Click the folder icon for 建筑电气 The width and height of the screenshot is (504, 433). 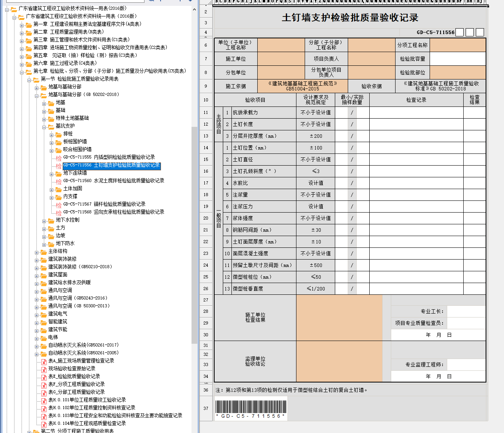(x=43, y=314)
